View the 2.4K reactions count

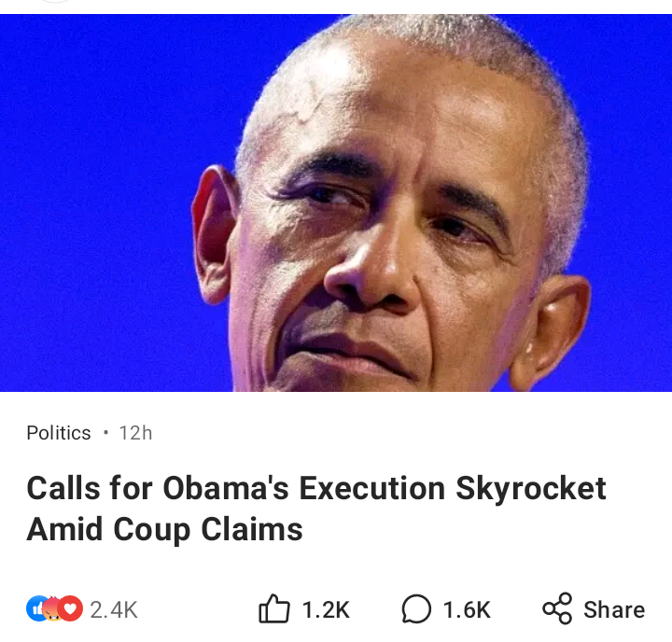coord(114,610)
